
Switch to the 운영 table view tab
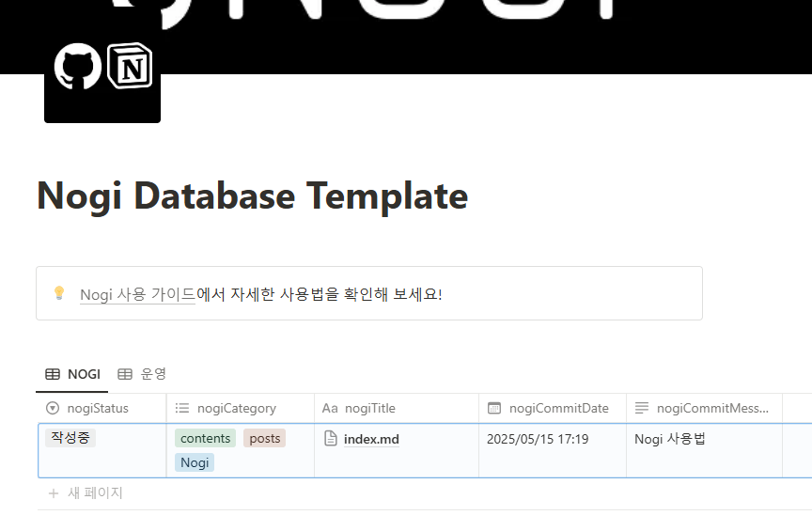click(142, 374)
